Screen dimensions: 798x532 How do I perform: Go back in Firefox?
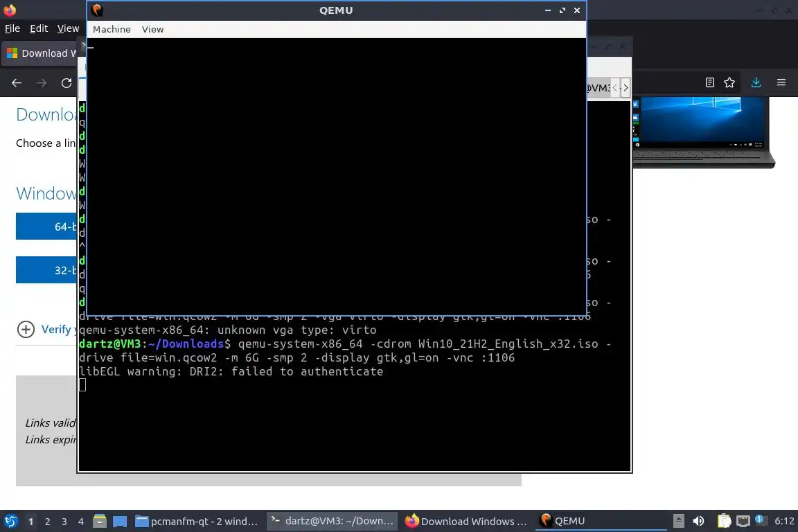click(x=17, y=83)
